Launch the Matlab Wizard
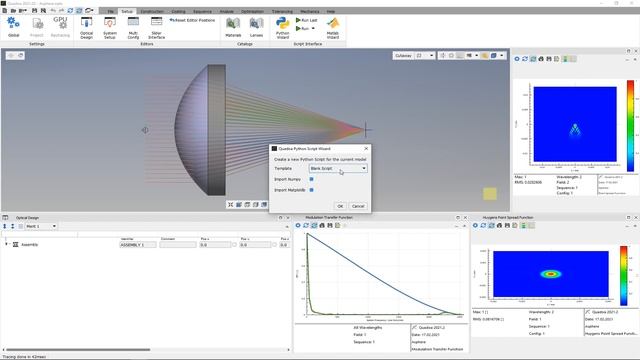640x360 pixels. pos(333,28)
